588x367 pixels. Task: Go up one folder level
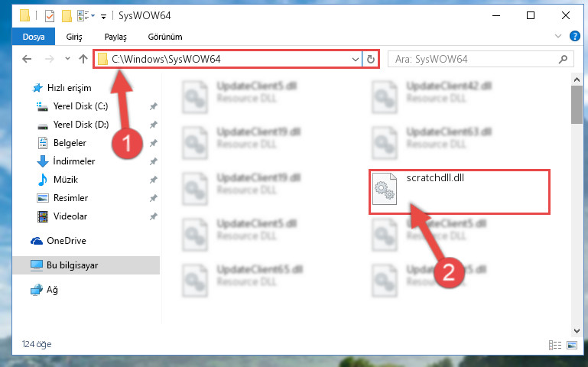[83, 59]
